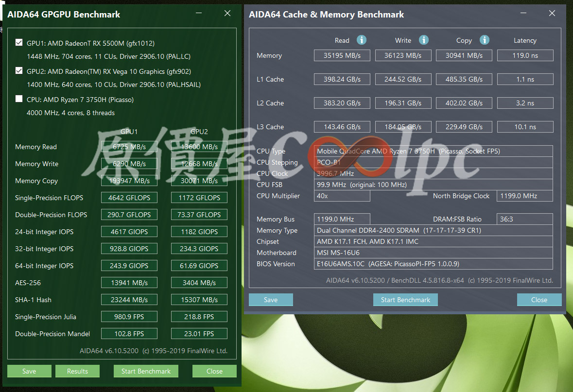Click Memory Type Dual Channel DDR4-2400 field
The width and height of the screenshot is (573, 392).
point(434,231)
